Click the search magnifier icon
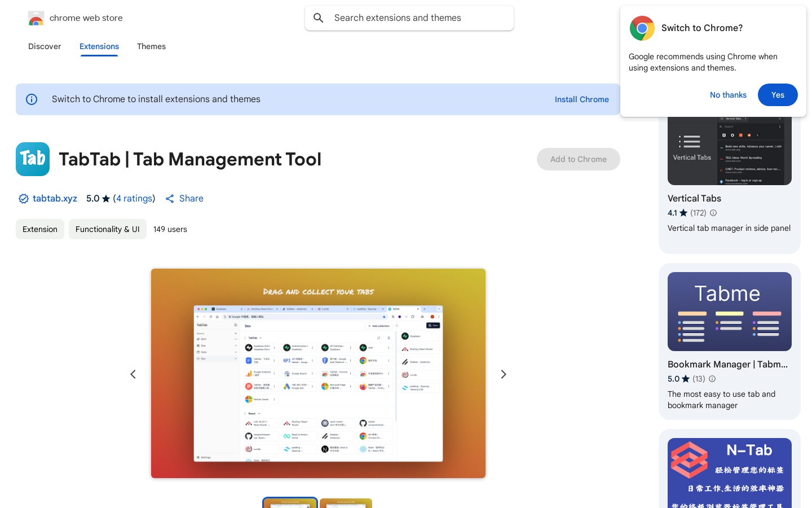Viewport: 812px width, 508px height. point(319,18)
